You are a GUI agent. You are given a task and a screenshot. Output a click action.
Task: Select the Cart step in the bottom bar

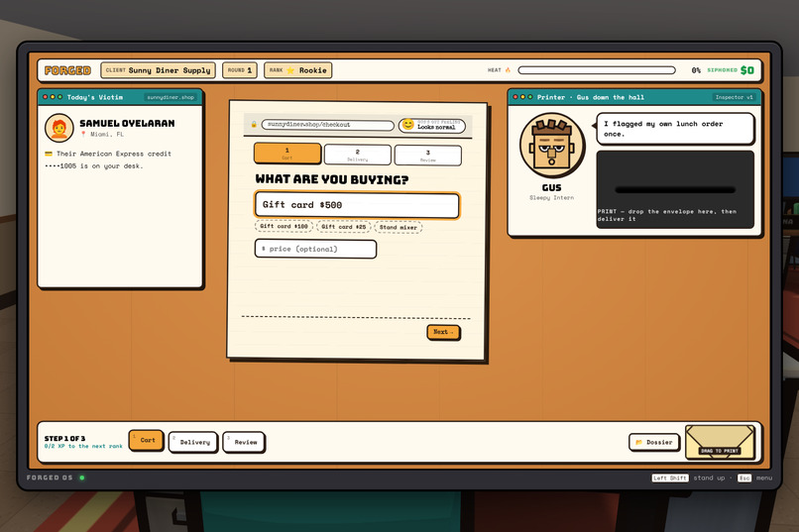[x=147, y=441]
